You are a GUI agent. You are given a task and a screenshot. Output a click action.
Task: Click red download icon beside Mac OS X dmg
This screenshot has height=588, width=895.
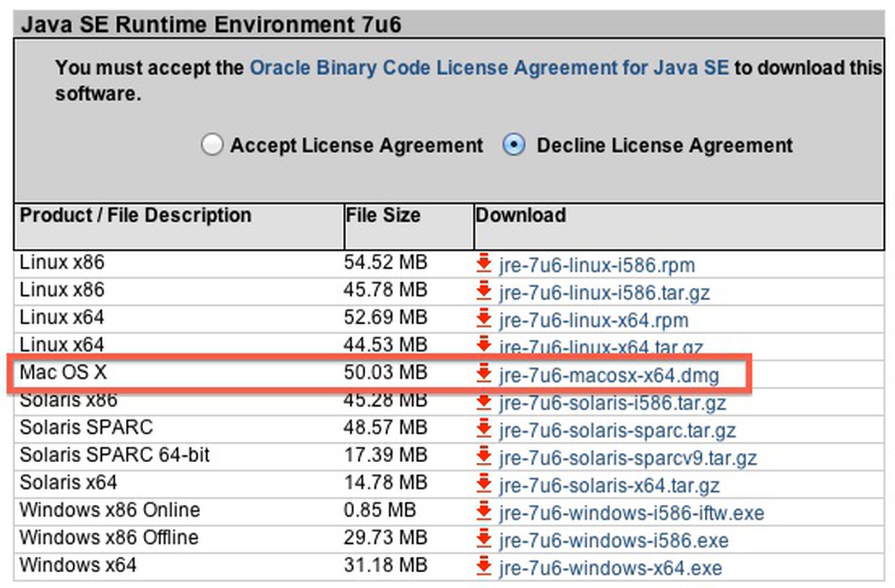click(x=484, y=373)
